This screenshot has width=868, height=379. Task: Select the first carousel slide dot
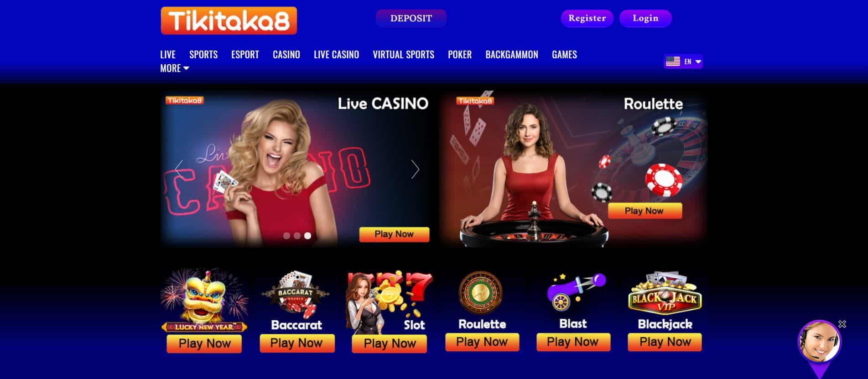(x=286, y=236)
